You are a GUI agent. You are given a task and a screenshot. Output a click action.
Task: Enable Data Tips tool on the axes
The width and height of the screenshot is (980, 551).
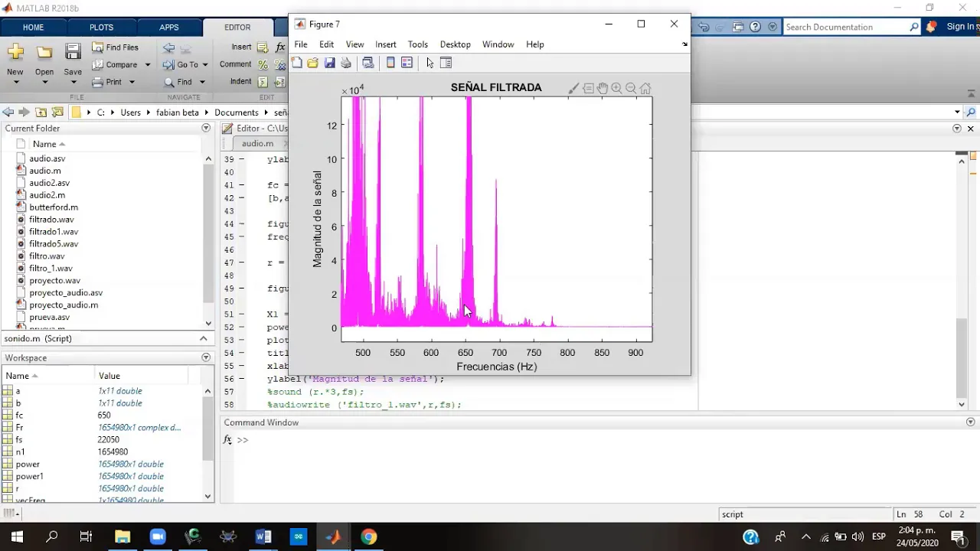tap(588, 88)
